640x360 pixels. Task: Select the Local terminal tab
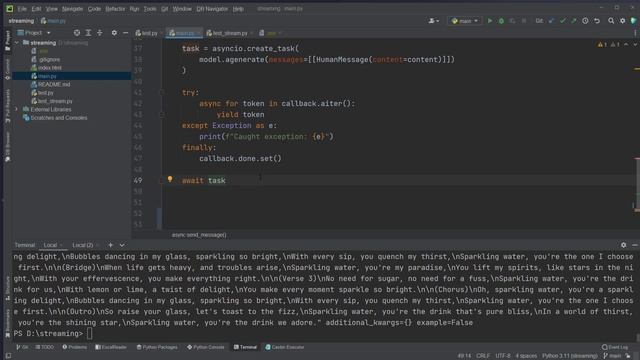[51, 245]
